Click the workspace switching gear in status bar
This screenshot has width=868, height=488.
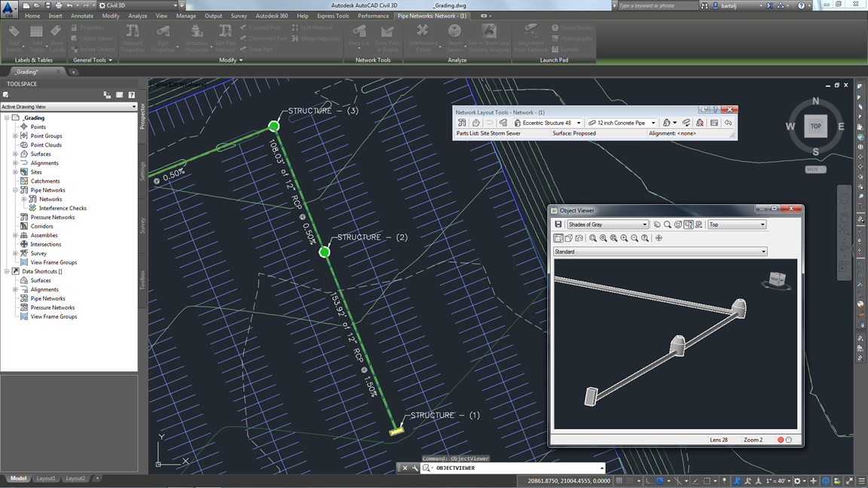(x=797, y=480)
